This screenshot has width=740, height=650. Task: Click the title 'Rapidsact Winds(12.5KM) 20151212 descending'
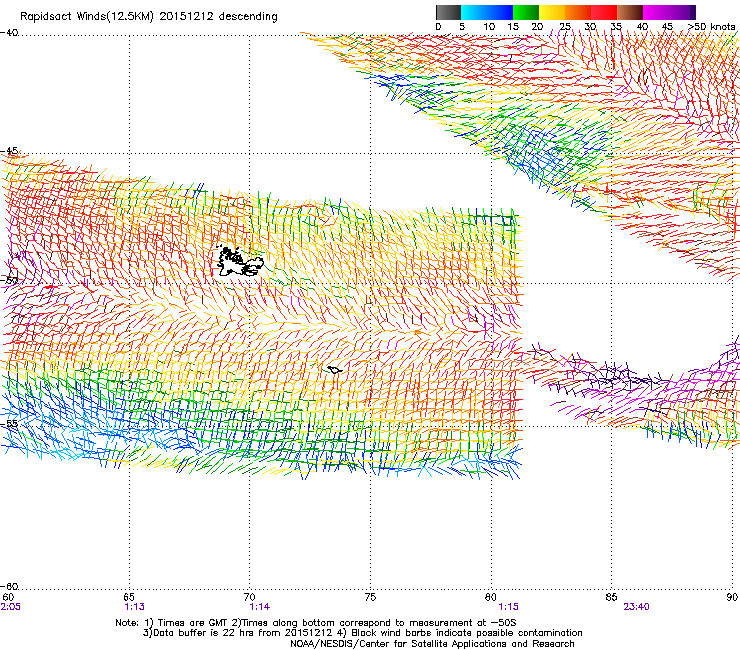(x=149, y=17)
